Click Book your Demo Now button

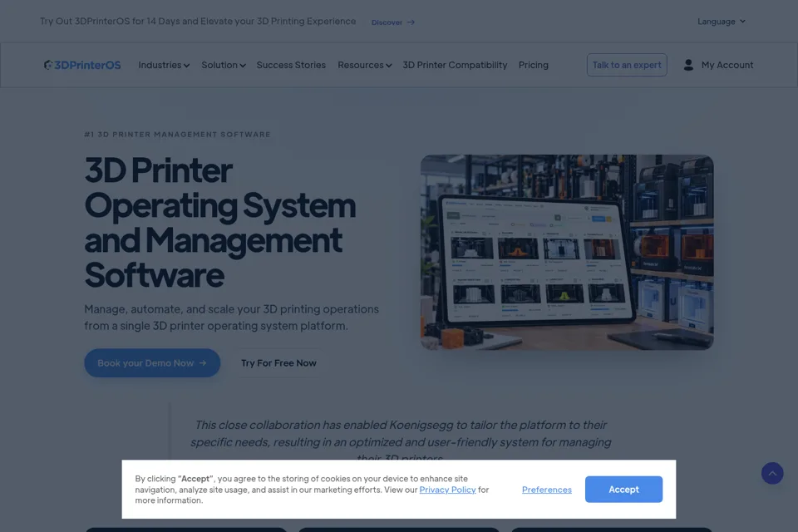[152, 363]
